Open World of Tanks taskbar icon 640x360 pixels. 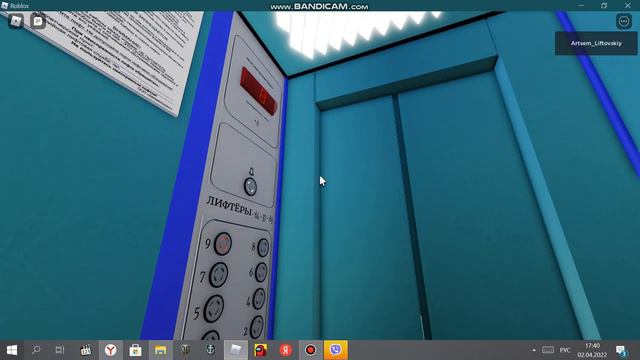click(x=186, y=350)
